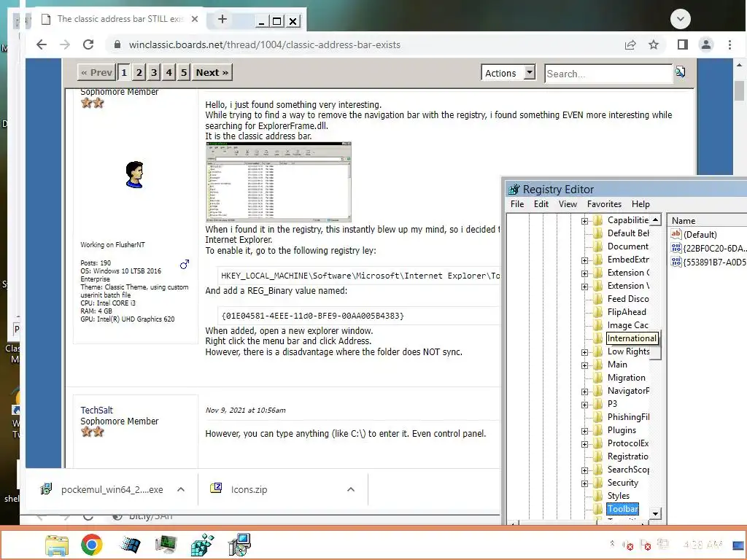Select the {553891B7-A0D5 binary value
747x560 pixels.
pyautogui.click(x=708, y=262)
